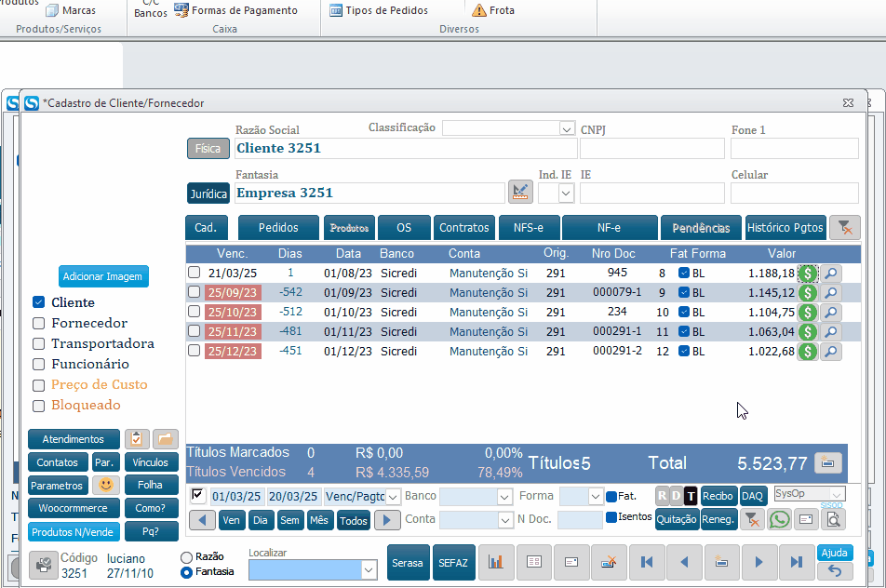Select the title row with Venc. 21/03/25
This screenshot has height=588, width=886.
pyautogui.click(x=194, y=273)
